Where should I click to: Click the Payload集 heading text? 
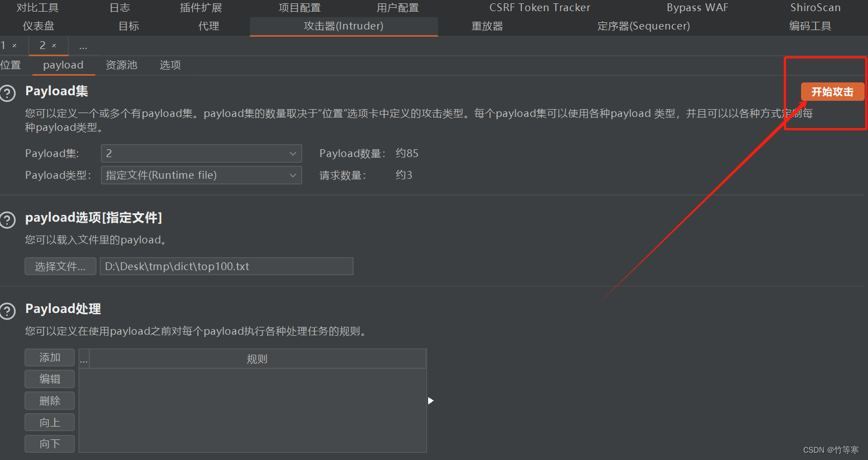coord(56,91)
